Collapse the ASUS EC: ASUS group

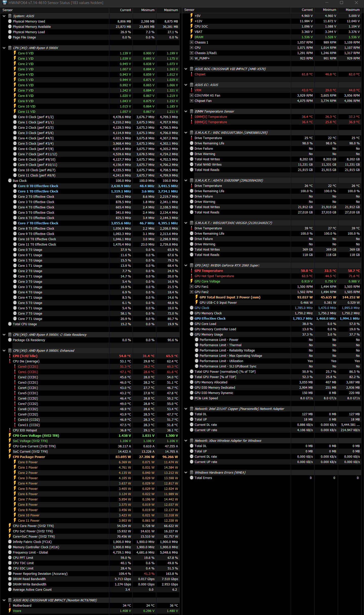(186, 85)
